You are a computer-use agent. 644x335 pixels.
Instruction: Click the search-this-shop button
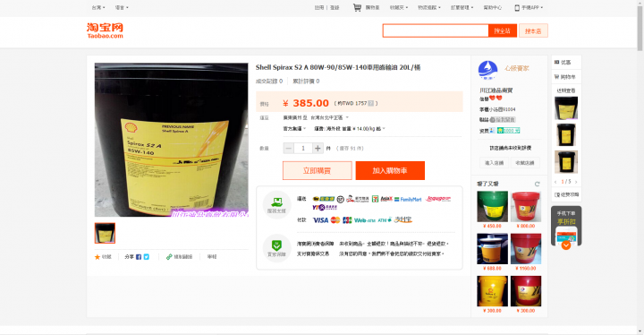point(533,30)
